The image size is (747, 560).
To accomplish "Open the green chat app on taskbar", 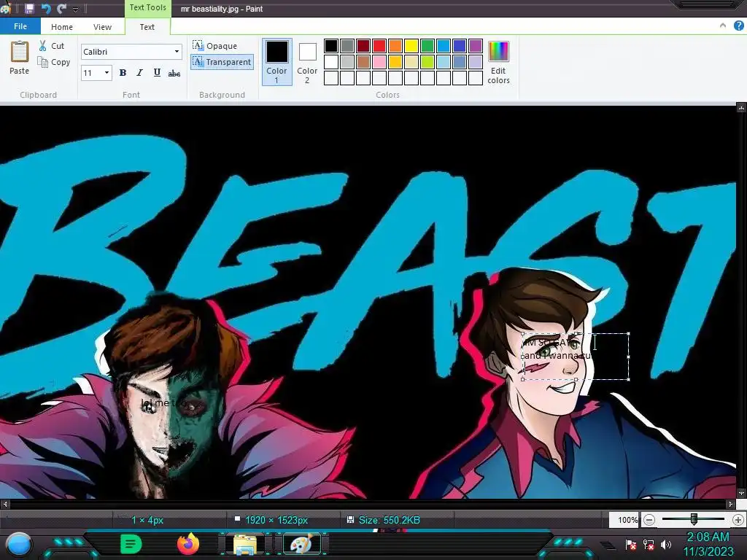I will coord(131,544).
